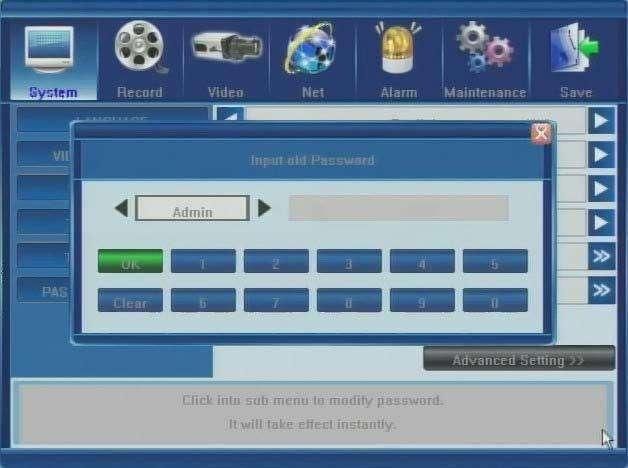Tap keypad digit 1

pyautogui.click(x=203, y=261)
